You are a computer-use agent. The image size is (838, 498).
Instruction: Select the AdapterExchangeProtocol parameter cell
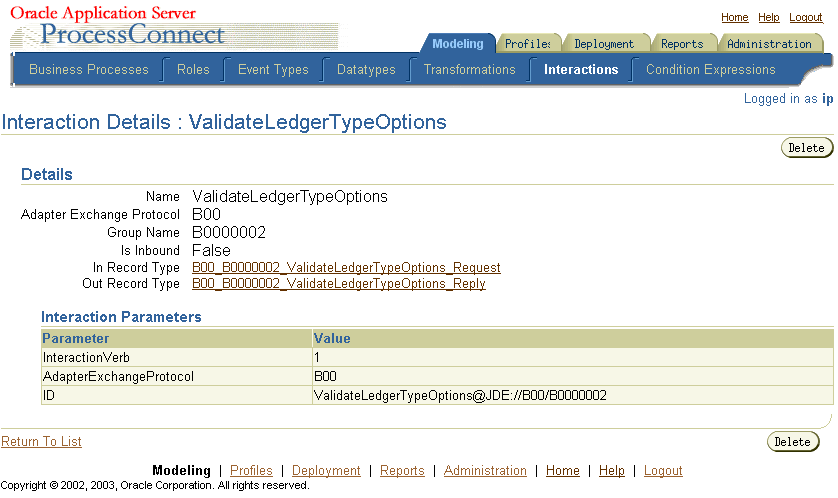(176, 377)
